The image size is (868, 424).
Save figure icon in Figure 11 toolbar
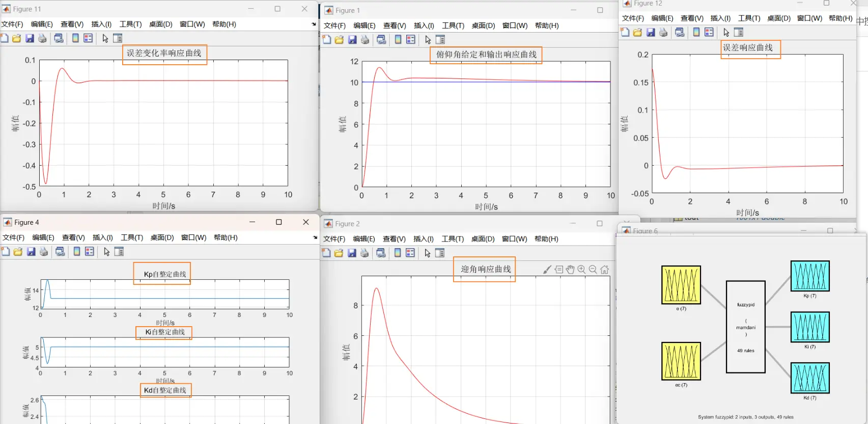click(x=30, y=38)
